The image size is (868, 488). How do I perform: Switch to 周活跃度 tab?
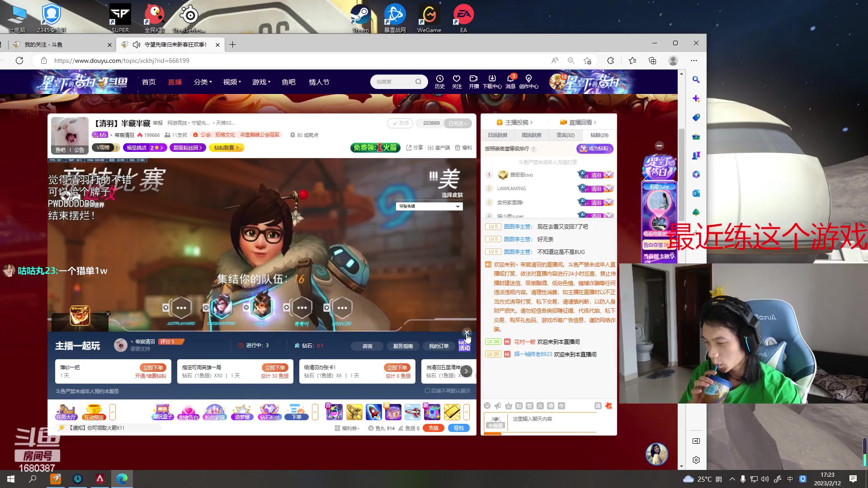(x=532, y=135)
